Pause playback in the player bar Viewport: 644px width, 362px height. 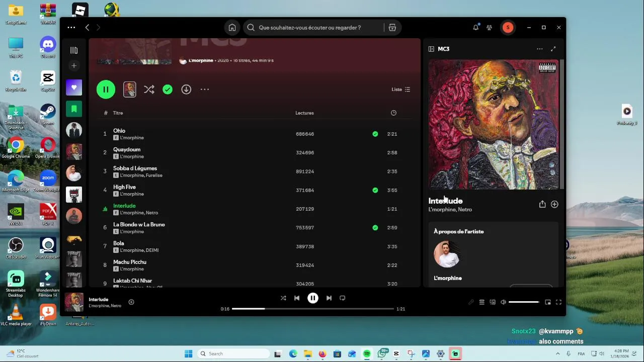[x=313, y=298]
